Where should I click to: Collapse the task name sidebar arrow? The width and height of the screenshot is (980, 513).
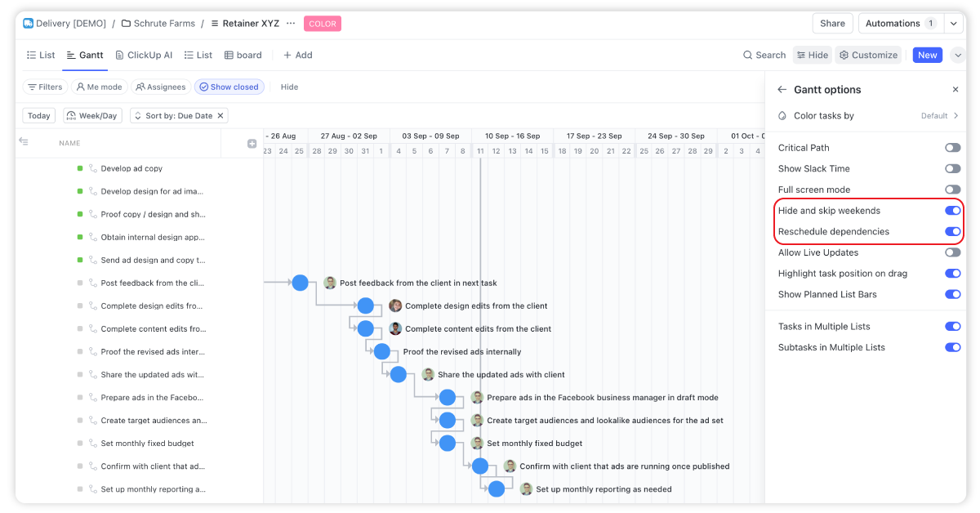pyautogui.click(x=23, y=142)
